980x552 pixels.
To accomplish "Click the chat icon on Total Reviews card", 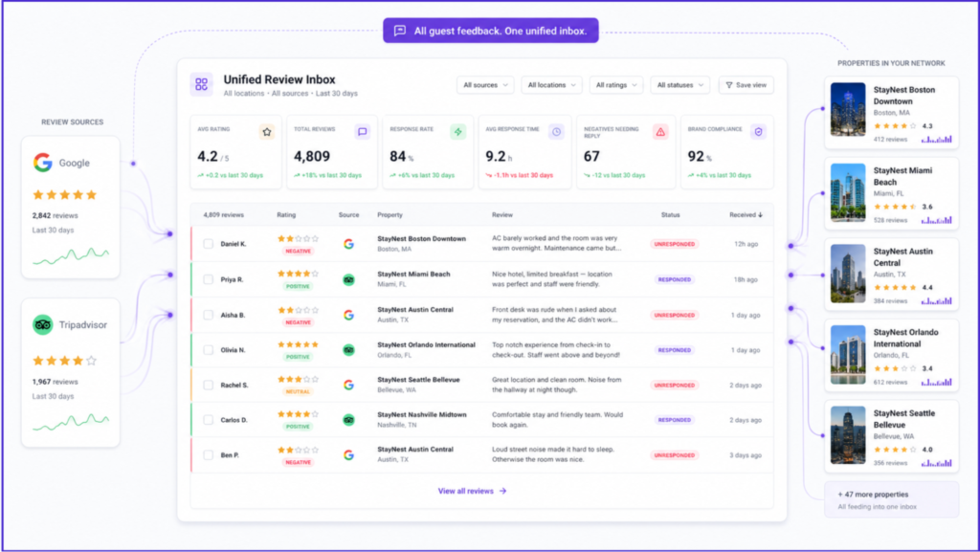I will click(363, 132).
